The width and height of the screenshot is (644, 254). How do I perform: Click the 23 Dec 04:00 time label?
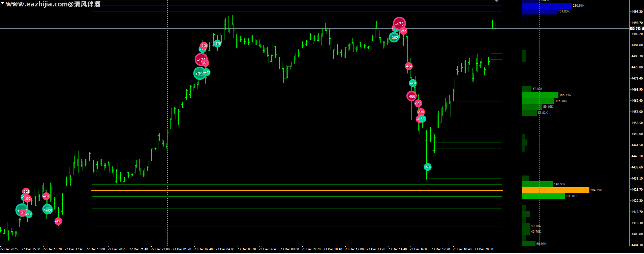tap(225, 249)
